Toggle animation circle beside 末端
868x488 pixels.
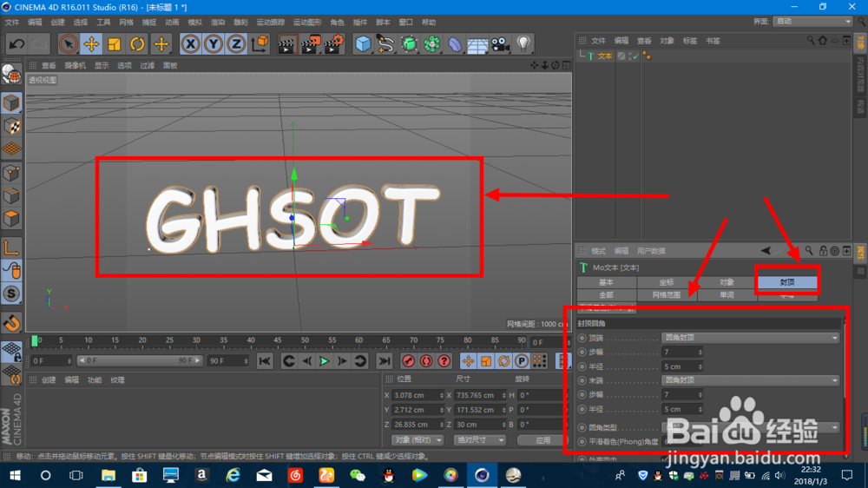tap(582, 380)
